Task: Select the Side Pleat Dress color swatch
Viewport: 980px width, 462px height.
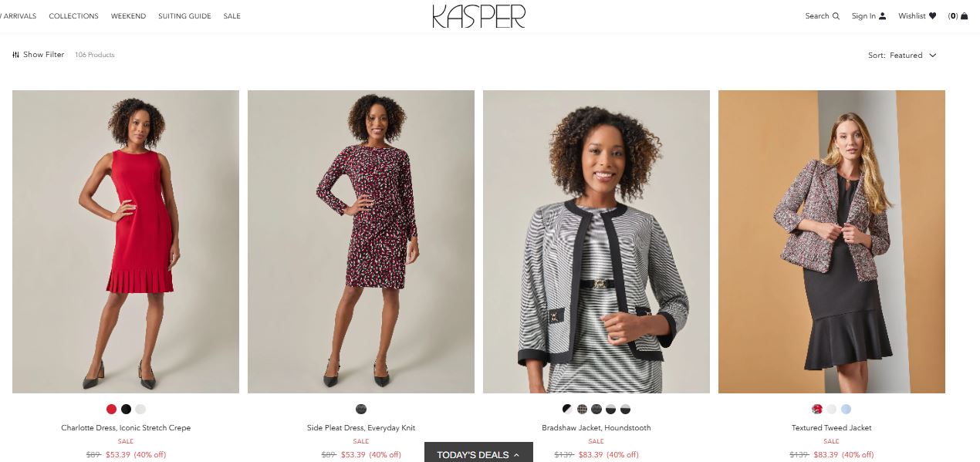Action: [361, 410]
